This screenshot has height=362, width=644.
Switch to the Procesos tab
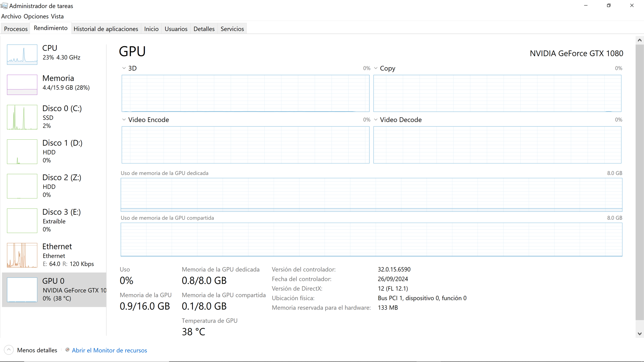click(x=16, y=29)
